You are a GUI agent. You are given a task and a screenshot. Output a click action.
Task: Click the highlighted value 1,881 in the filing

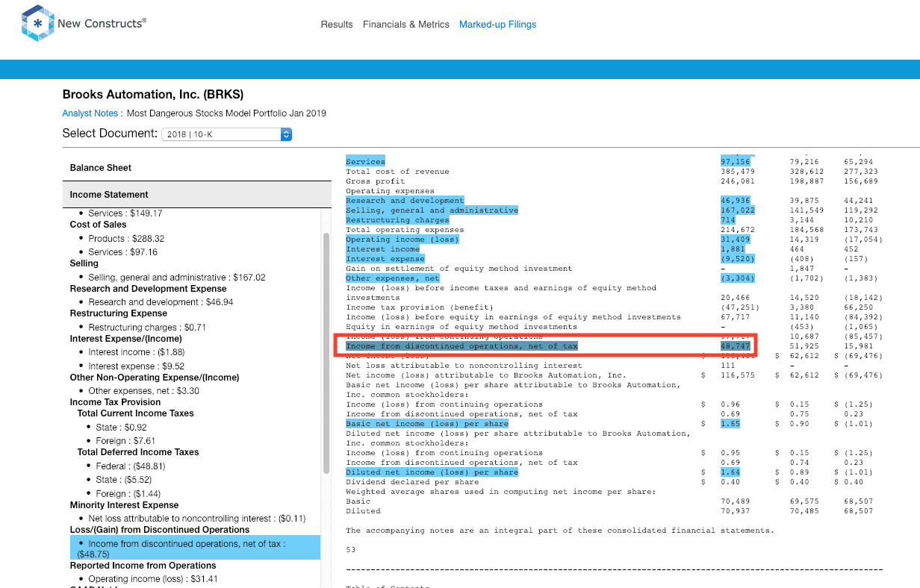(x=733, y=249)
